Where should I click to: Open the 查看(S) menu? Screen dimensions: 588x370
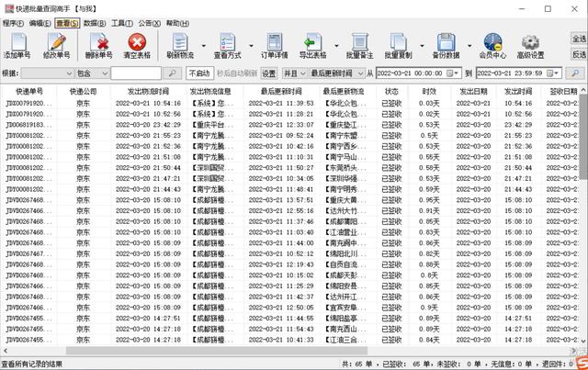(x=67, y=23)
